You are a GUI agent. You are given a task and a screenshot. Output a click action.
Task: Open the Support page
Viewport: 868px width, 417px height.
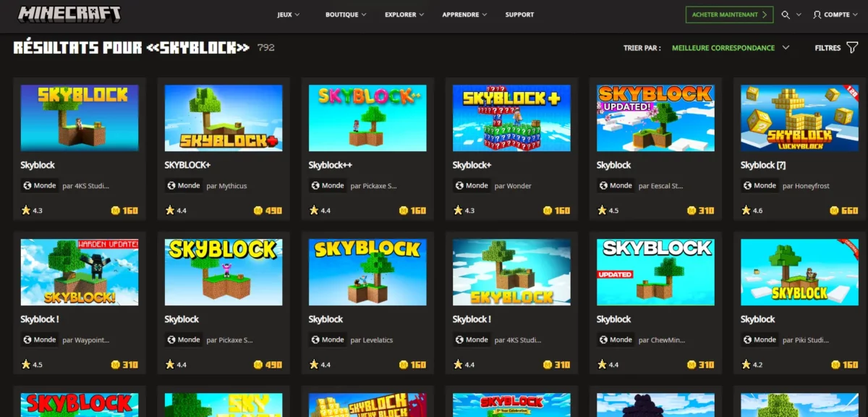point(519,14)
